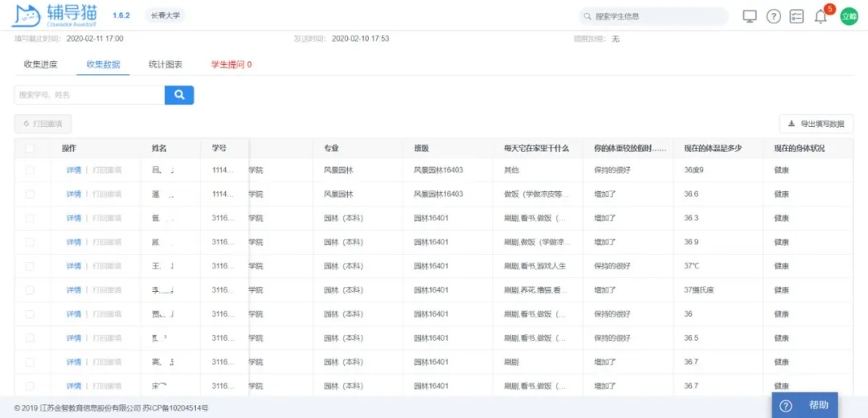
Task: Open the 统计图表 tab
Action: (x=166, y=65)
